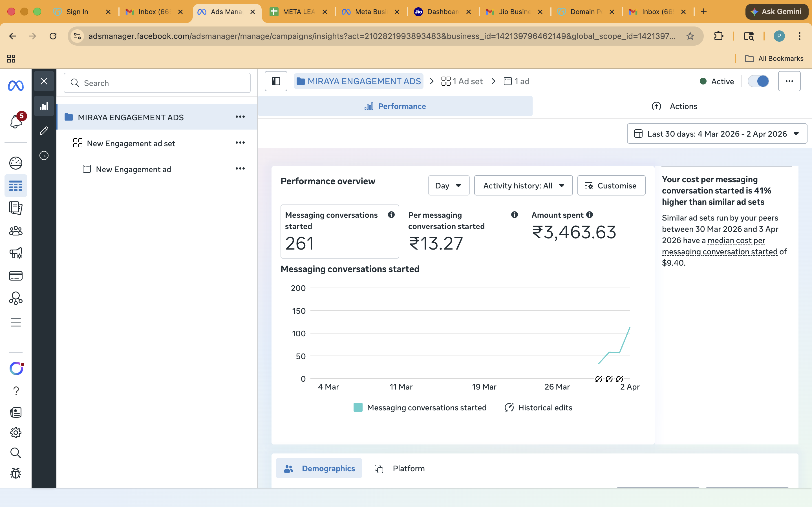Viewport: 812px width, 507px height.
Task: Open the Billing credit card icon
Action: click(16, 276)
